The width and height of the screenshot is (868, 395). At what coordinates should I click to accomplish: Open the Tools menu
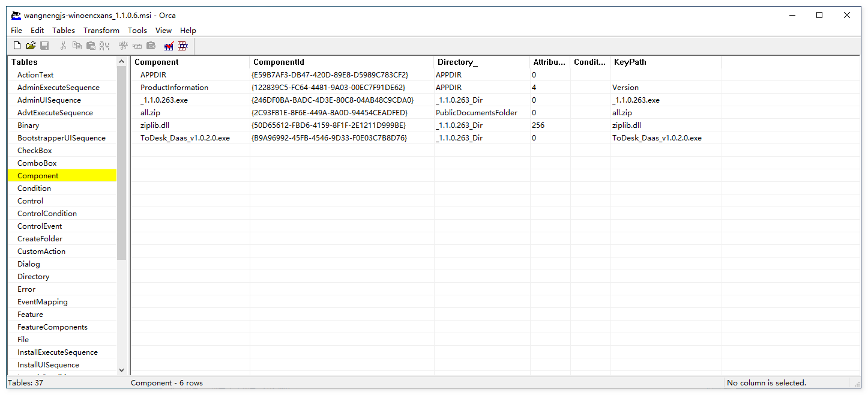pyautogui.click(x=137, y=31)
